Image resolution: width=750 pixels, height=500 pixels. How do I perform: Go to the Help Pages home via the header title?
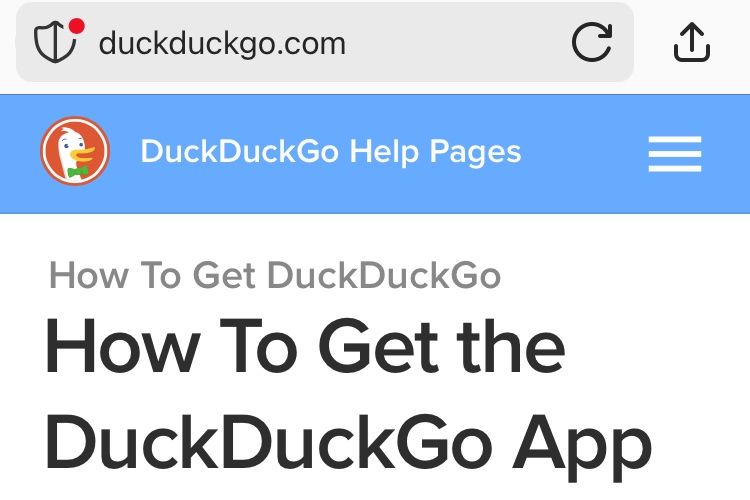click(331, 152)
